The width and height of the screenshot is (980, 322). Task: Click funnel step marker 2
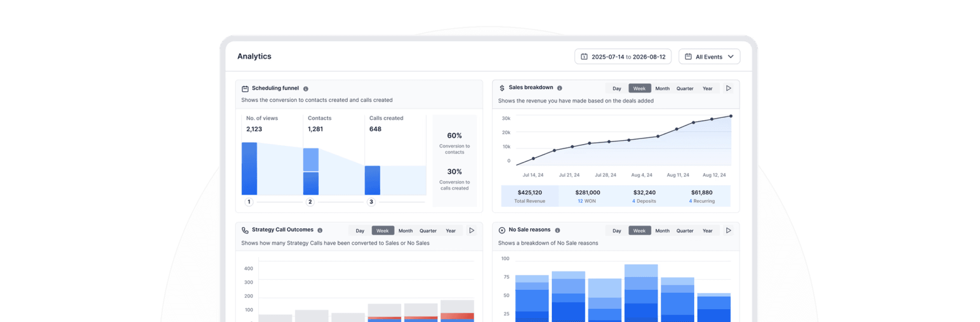pos(310,202)
